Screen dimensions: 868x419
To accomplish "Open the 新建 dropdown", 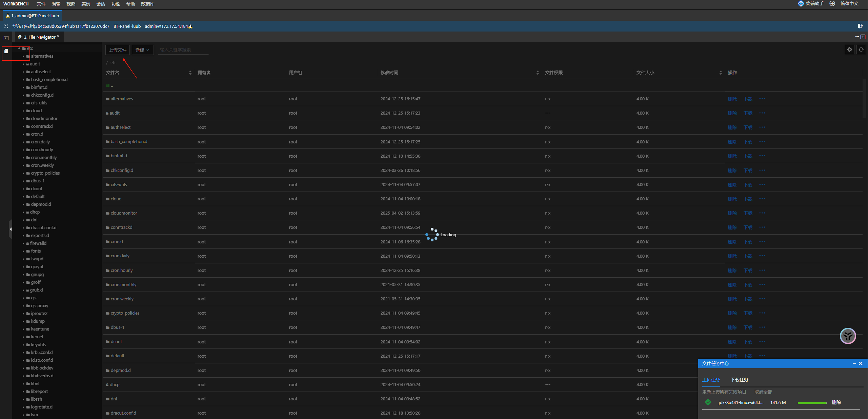I will pyautogui.click(x=142, y=50).
